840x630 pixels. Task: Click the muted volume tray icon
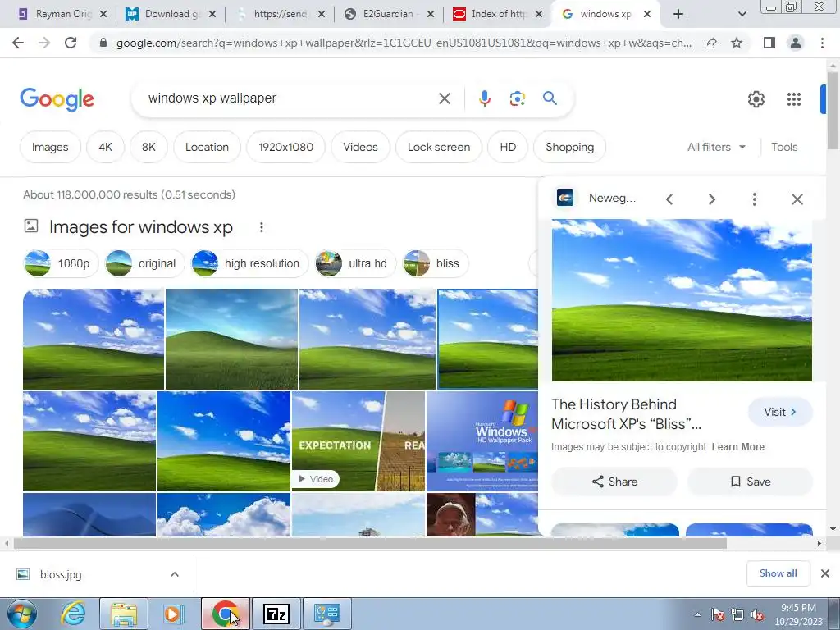pos(757,615)
